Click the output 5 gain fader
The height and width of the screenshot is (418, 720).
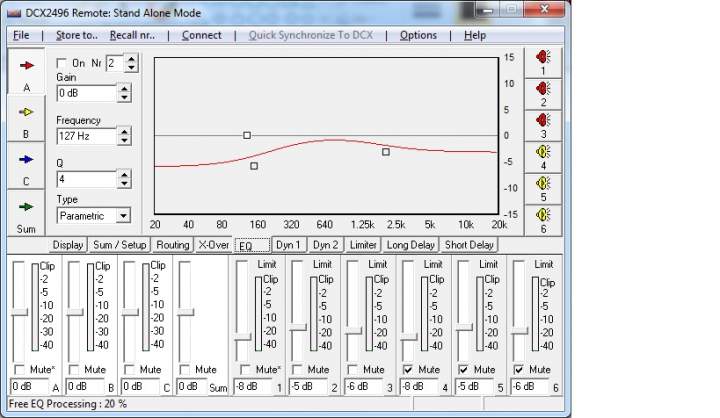[464, 328]
